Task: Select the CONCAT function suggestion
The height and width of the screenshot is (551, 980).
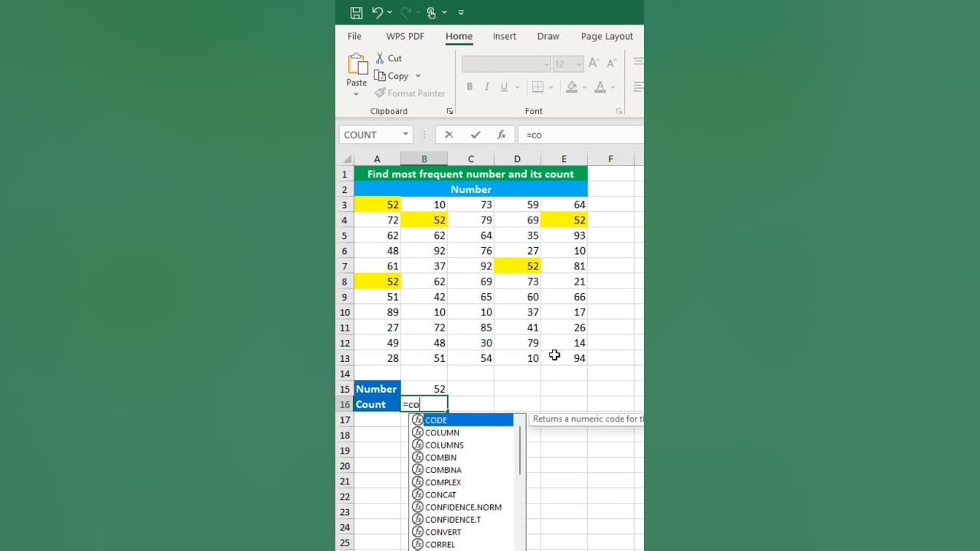Action: pyautogui.click(x=462, y=494)
